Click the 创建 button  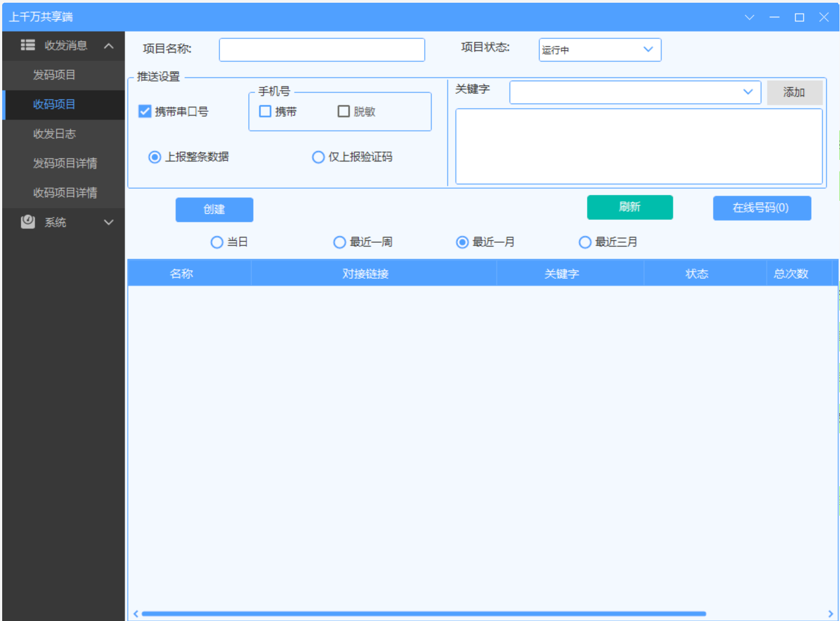point(214,210)
